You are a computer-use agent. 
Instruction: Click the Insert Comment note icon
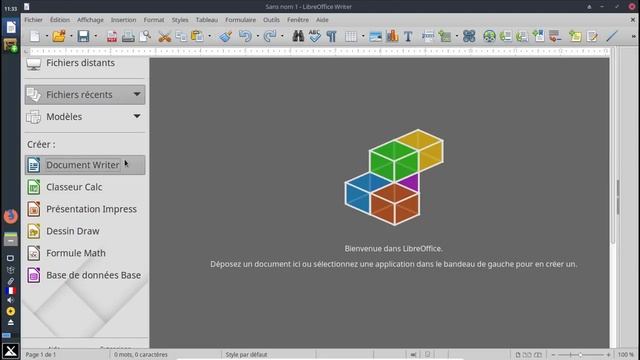coord(575,36)
